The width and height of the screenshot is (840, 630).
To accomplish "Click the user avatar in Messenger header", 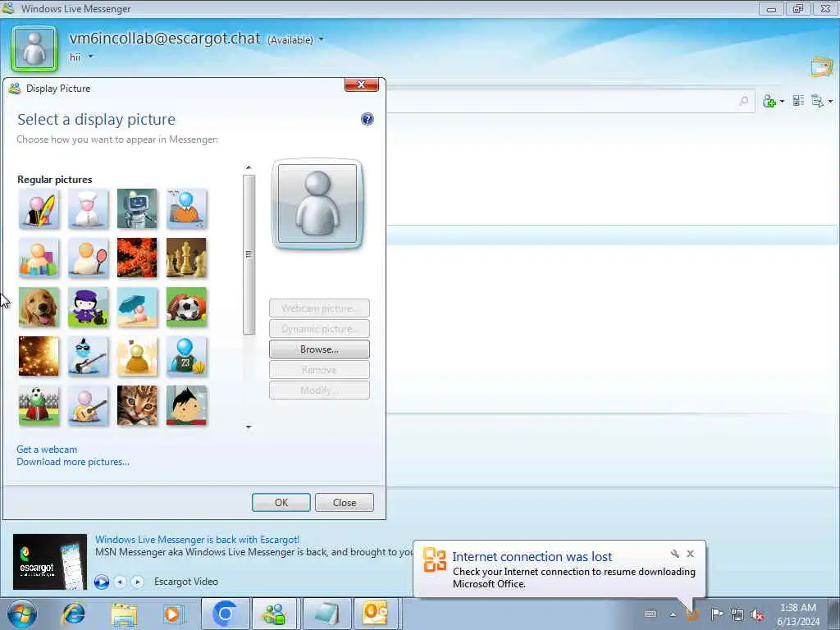I will (34, 48).
